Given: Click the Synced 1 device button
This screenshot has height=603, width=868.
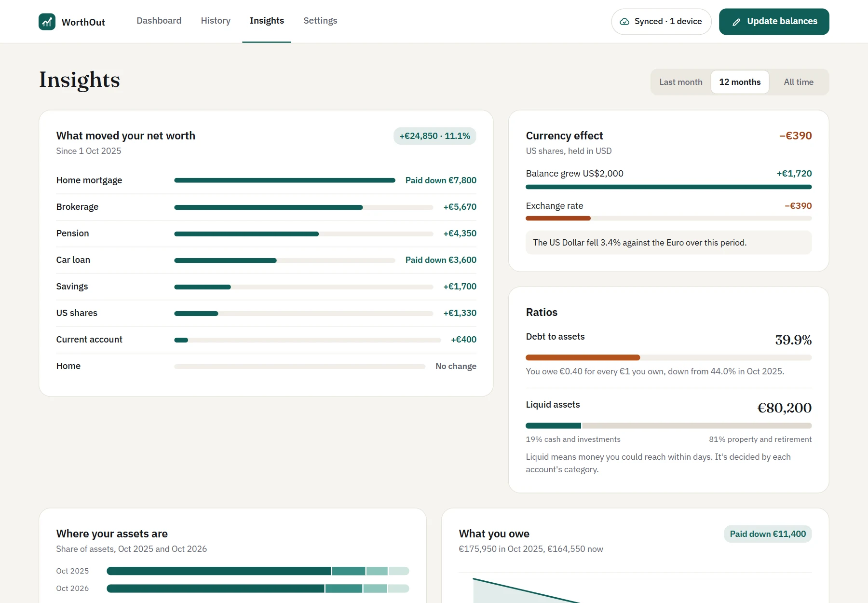Looking at the screenshot, I should (x=661, y=22).
